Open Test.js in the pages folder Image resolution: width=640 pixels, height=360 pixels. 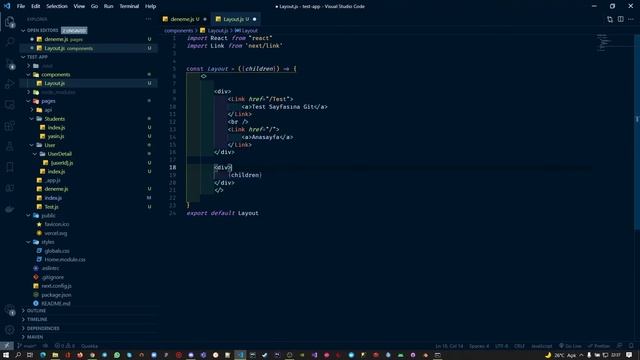click(x=88, y=207)
